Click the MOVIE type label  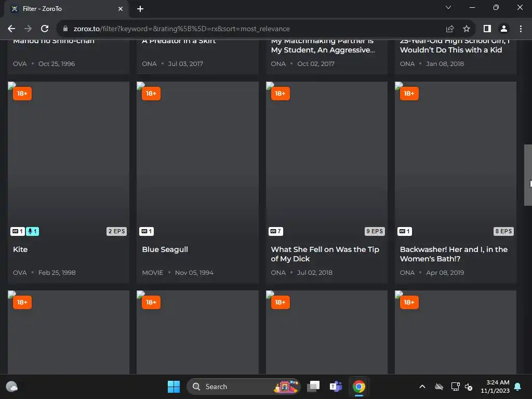[x=153, y=273]
